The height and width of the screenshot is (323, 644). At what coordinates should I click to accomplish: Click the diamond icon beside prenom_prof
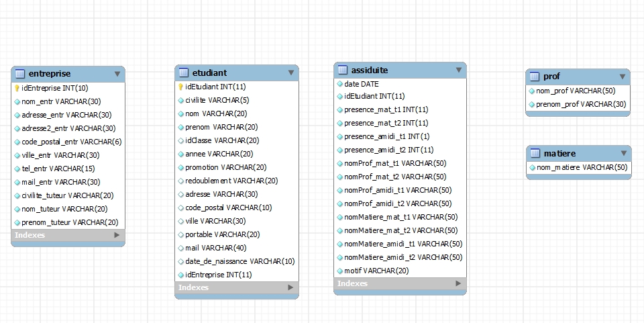click(x=531, y=104)
